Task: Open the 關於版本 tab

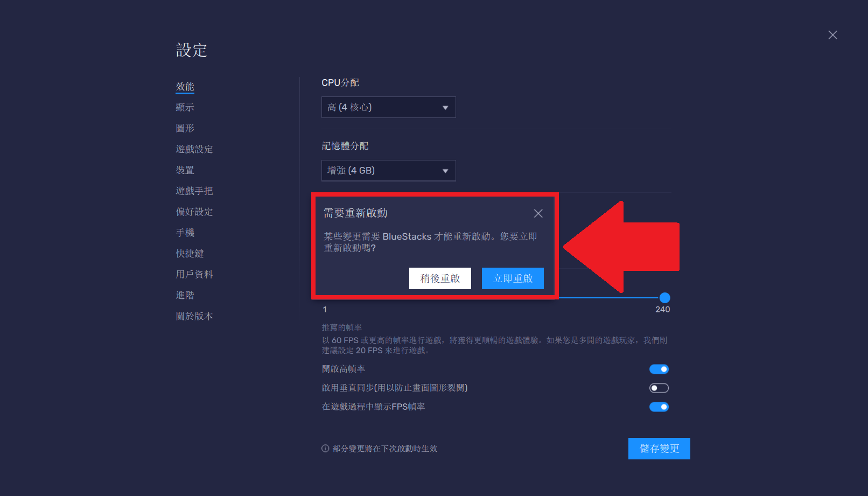Action: point(194,316)
